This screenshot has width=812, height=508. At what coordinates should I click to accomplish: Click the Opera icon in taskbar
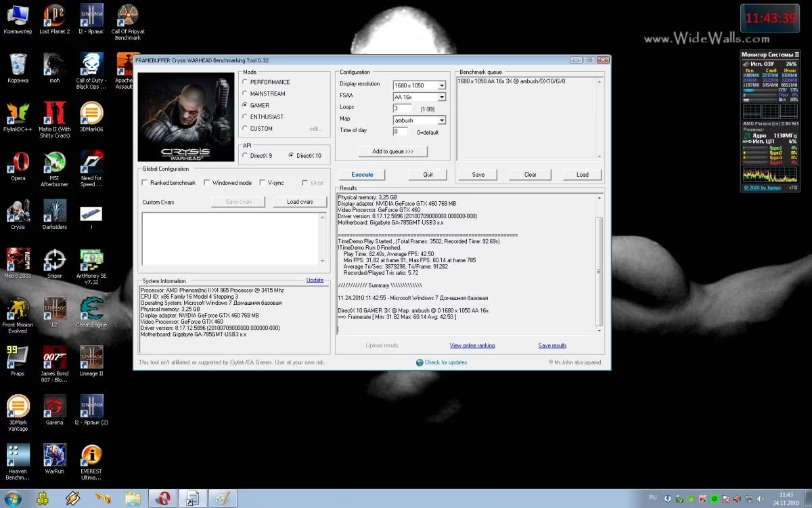click(x=162, y=499)
